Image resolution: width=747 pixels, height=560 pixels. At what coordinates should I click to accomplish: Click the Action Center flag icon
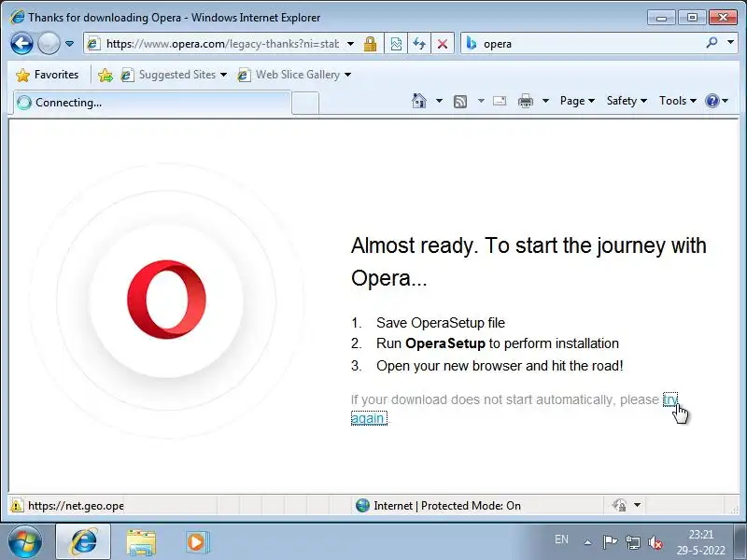tap(610, 542)
